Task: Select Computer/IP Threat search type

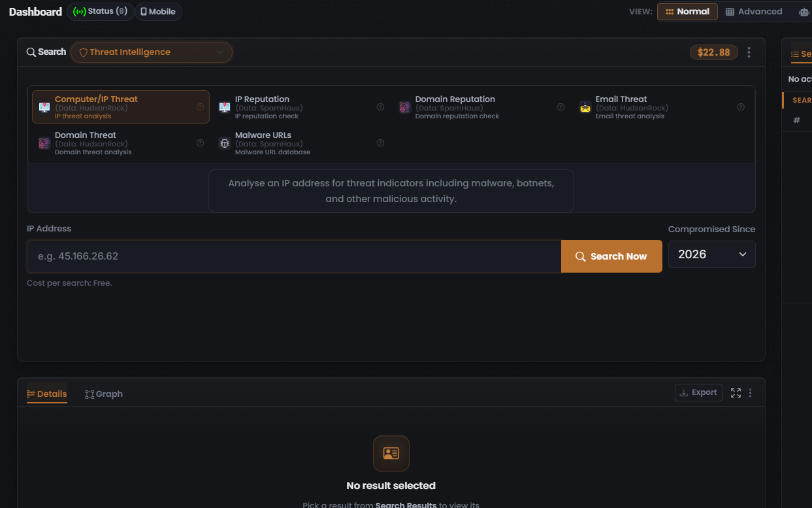Action: [121, 107]
